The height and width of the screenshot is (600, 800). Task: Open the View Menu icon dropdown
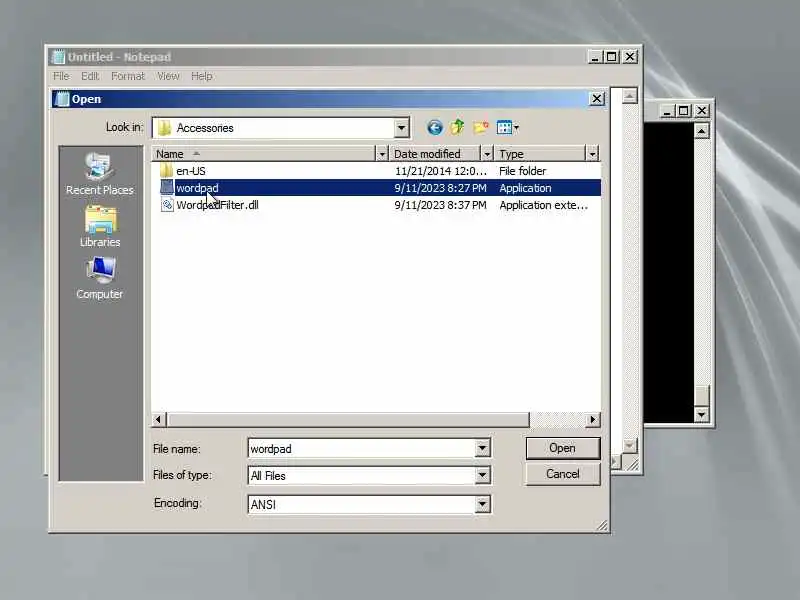pos(508,128)
